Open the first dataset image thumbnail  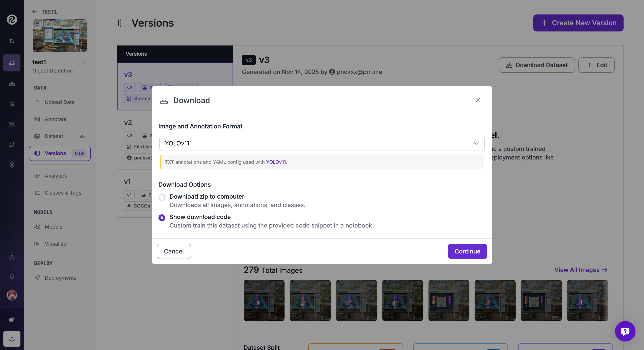pyautogui.click(x=264, y=300)
